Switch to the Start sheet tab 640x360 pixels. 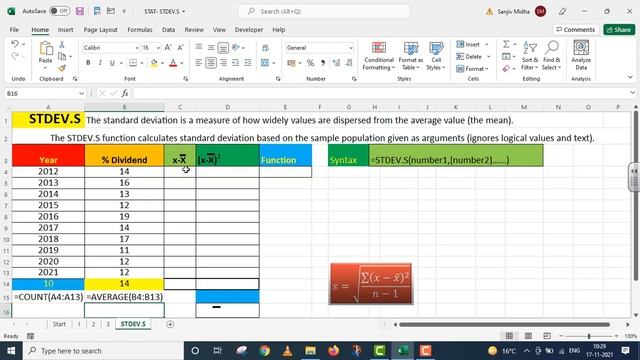[x=59, y=324]
